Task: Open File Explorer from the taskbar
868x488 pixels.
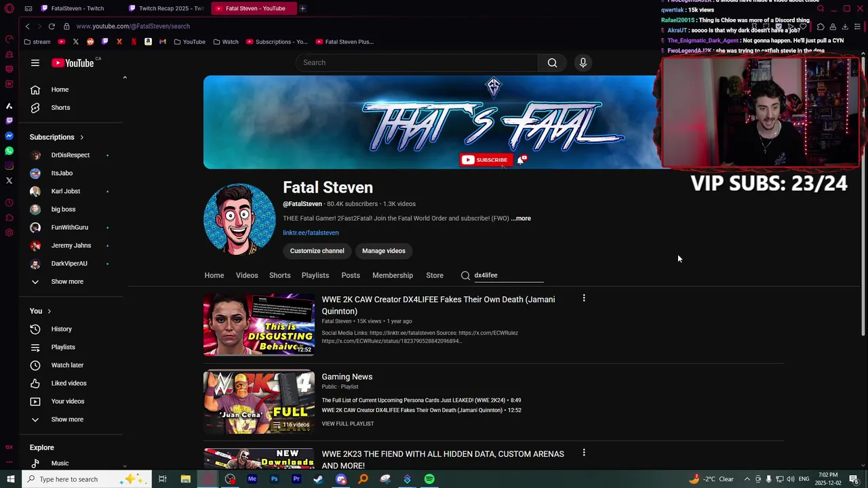Action: click(185, 479)
